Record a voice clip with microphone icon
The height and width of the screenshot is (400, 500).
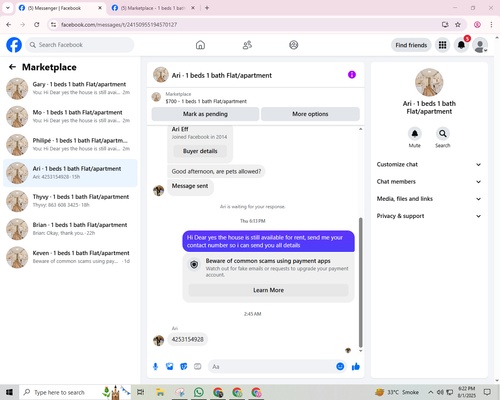[x=155, y=367]
